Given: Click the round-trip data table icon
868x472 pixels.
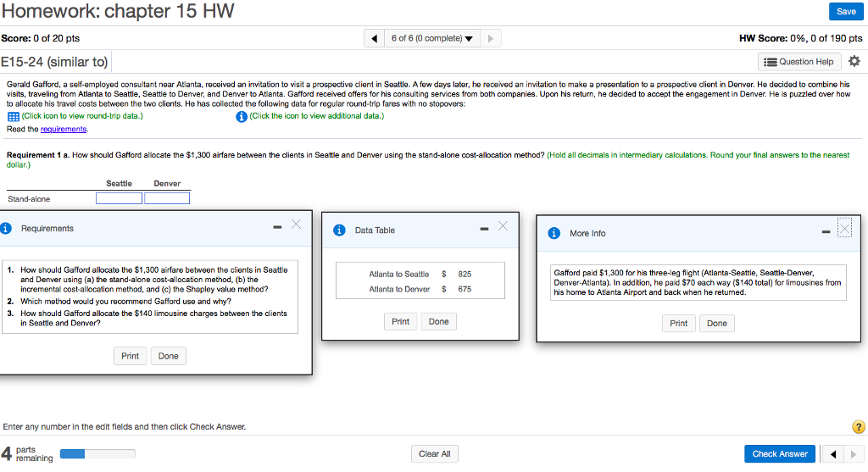Looking at the screenshot, I should pos(14,116).
